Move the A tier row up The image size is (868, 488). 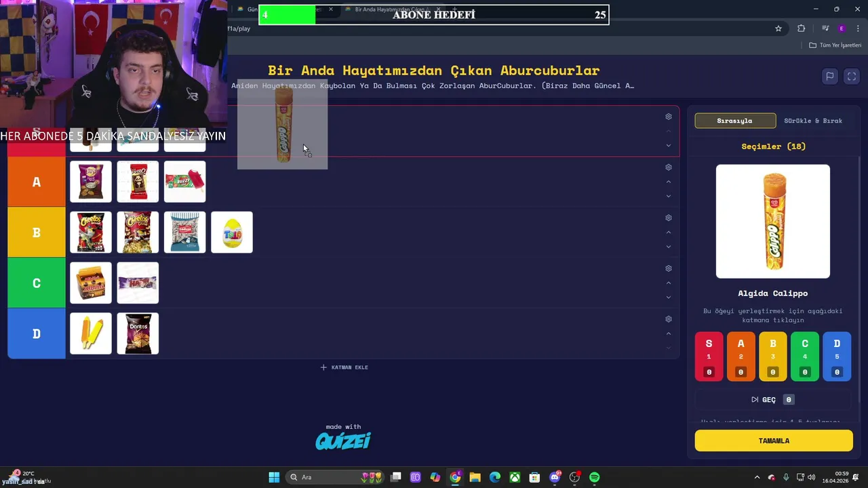pos(668,182)
